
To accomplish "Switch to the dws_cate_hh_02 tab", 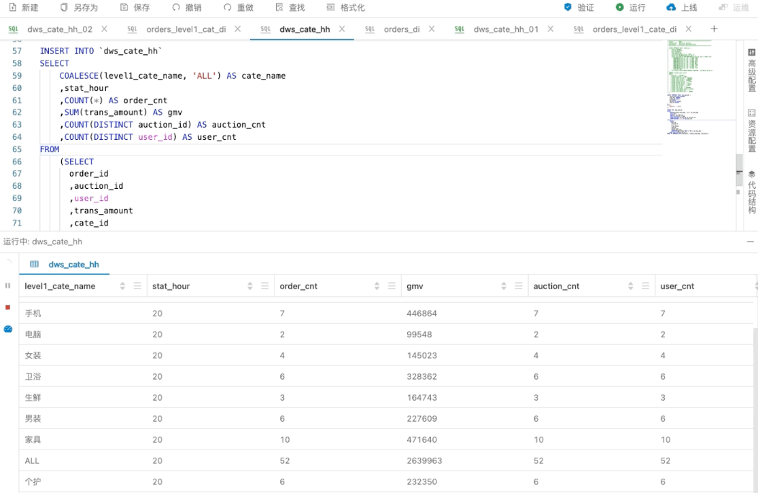I will click(x=59, y=29).
